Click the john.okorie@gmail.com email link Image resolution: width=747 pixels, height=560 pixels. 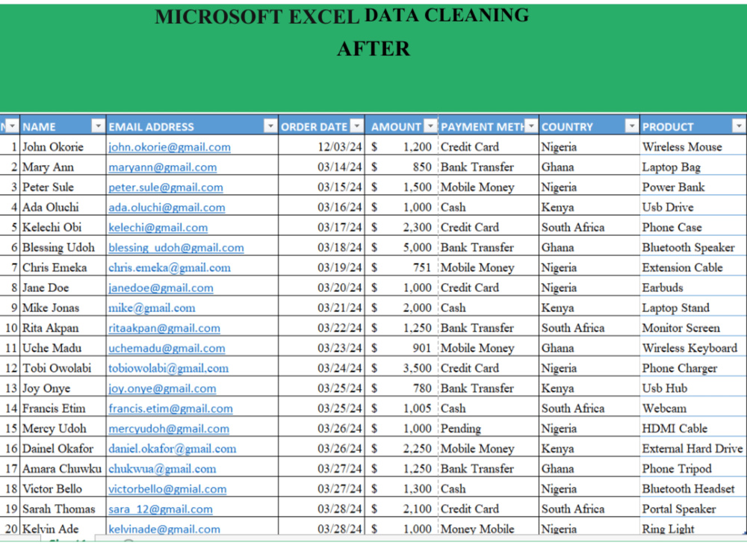coord(170,147)
